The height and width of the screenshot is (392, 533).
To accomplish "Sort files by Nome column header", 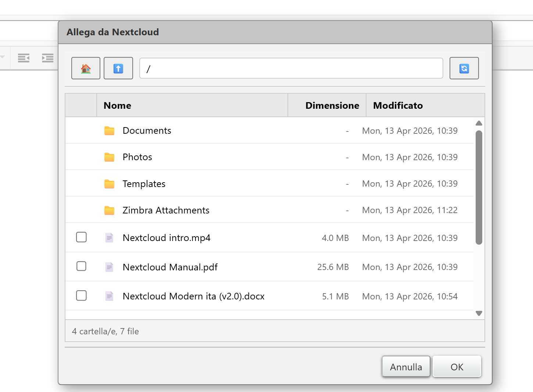I will [x=118, y=105].
